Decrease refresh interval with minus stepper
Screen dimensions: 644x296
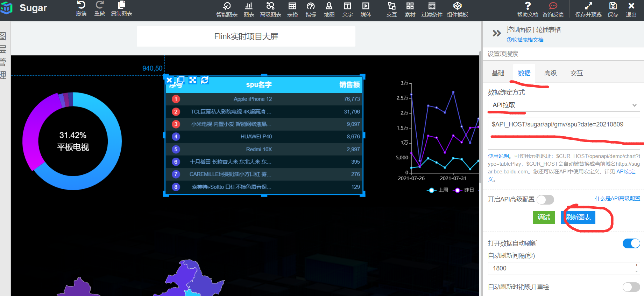pos(637,271)
